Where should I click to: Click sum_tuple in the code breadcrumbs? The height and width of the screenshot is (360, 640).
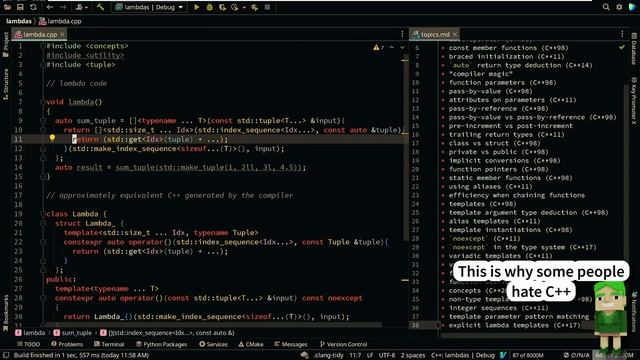click(x=73, y=333)
